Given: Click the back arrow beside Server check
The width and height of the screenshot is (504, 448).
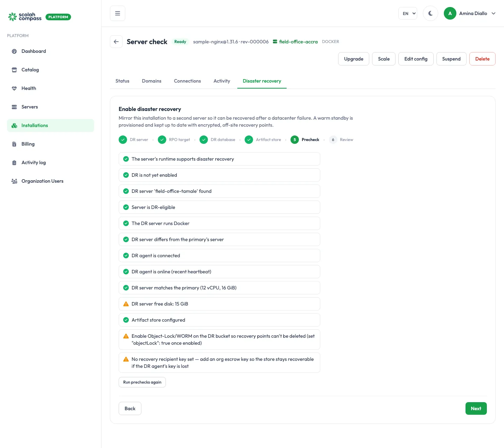Looking at the screenshot, I should point(116,42).
